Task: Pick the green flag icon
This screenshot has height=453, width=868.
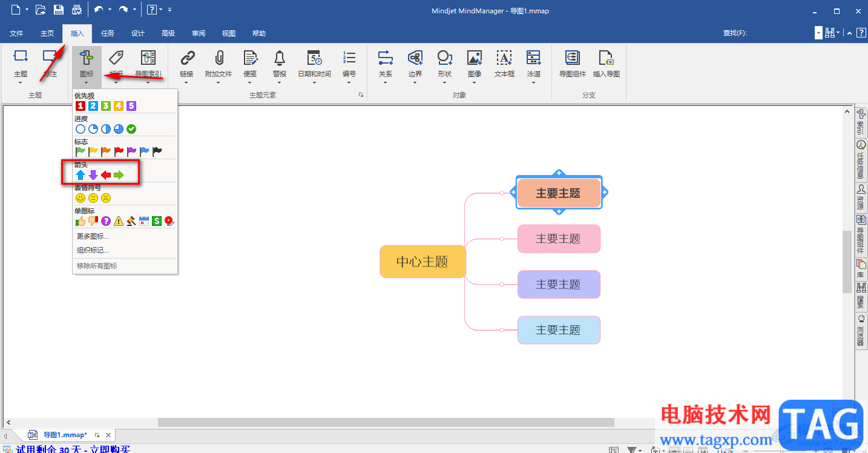Action: click(x=81, y=151)
